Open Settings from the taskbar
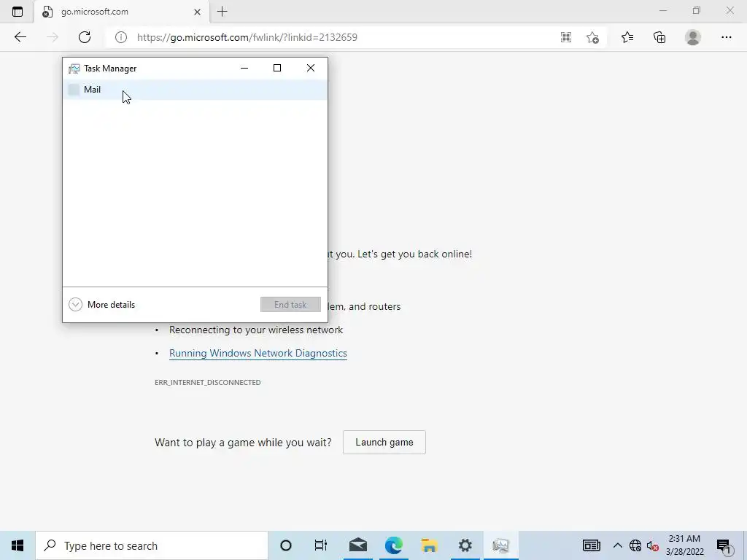The width and height of the screenshot is (747, 560). [465, 545]
